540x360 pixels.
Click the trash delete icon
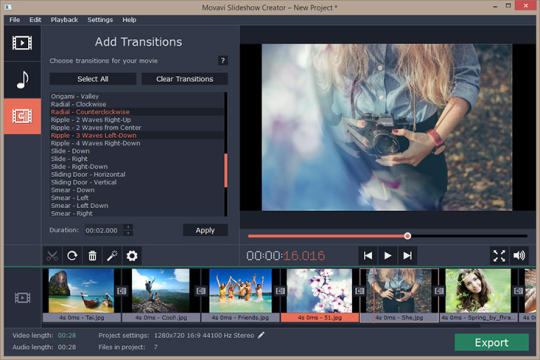(x=92, y=256)
